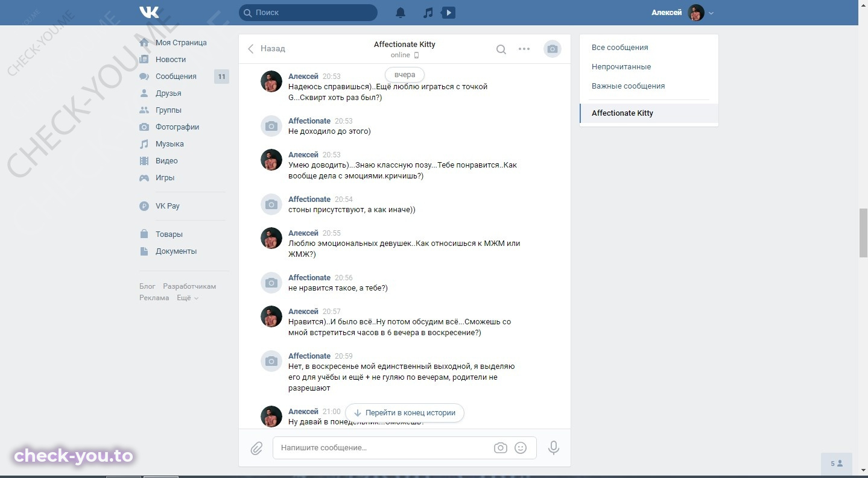The width and height of the screenshot is (868, 478).
Task: Open Игры in the left sidebar
Action: (165, 178)
